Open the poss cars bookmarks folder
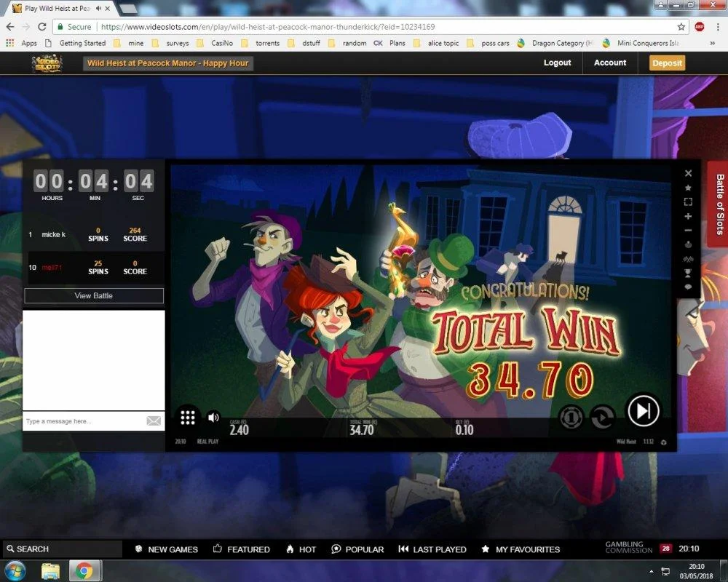The image size is (728, 582). [488, 43]
